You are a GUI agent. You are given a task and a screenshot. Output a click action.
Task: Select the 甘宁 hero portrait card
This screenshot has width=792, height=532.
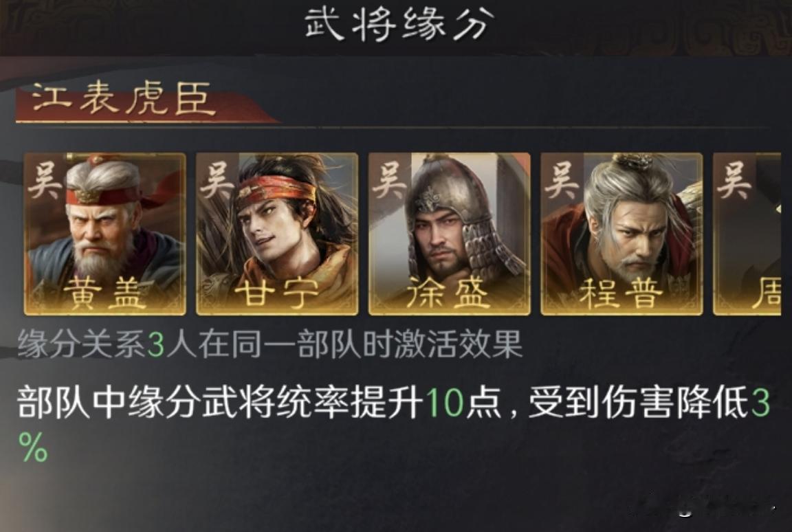pyautogui.click(x=277, y=234)
